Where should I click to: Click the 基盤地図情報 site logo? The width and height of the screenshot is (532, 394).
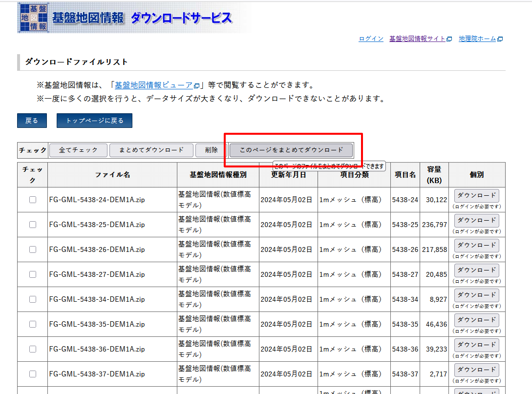125,18
